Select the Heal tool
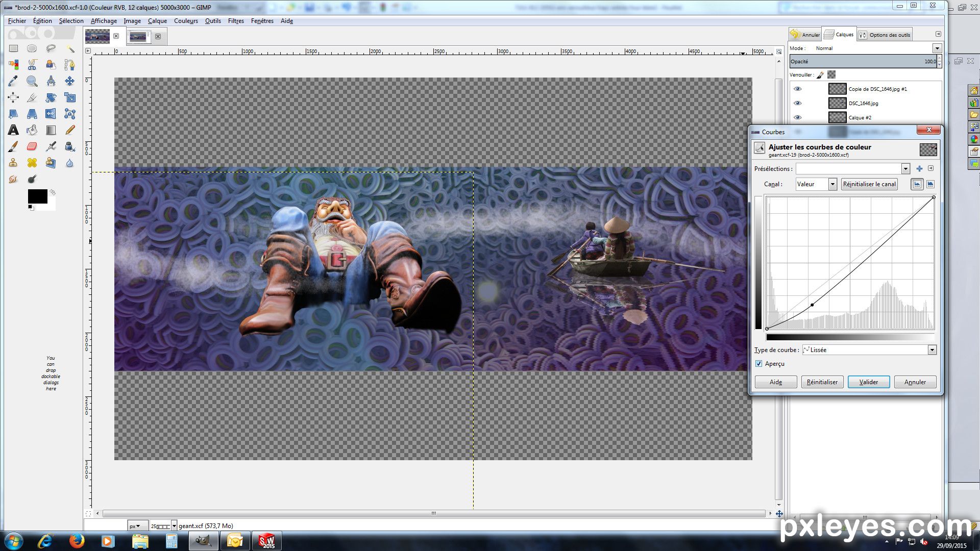The height and width of the screenshot is (551, 980). point(32,163)
